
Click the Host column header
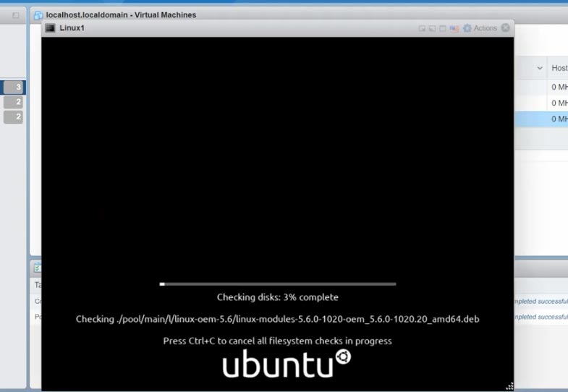coord(559,68)
